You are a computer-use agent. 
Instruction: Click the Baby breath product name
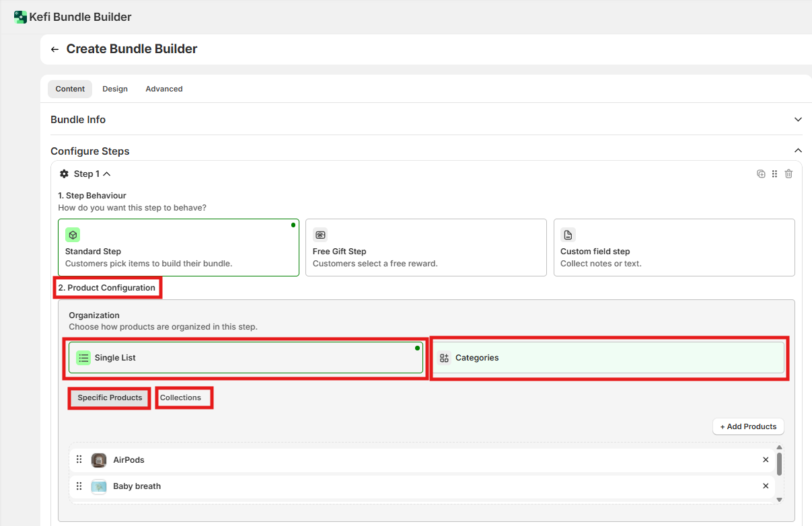click(137, 486)
